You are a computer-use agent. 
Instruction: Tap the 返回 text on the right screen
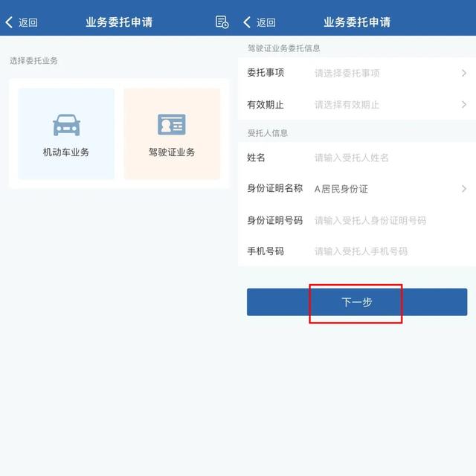tap(266, 22)
